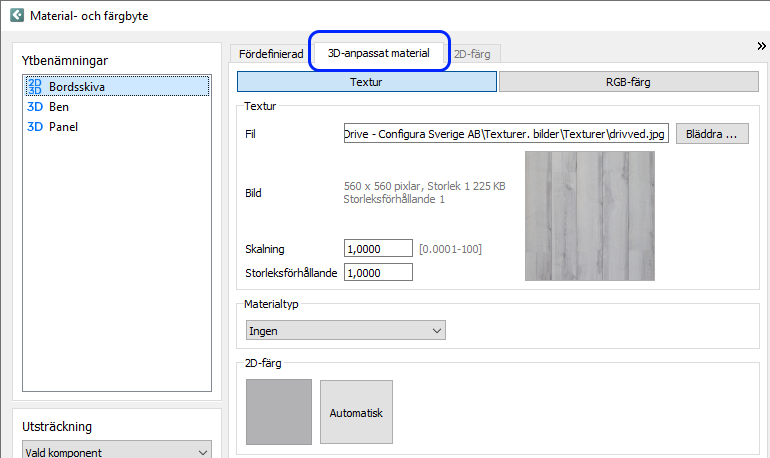Select the RGB-färg toggle button
This screenshot has width=770, height=458.
pyautogui.click(x=629, y=82)
